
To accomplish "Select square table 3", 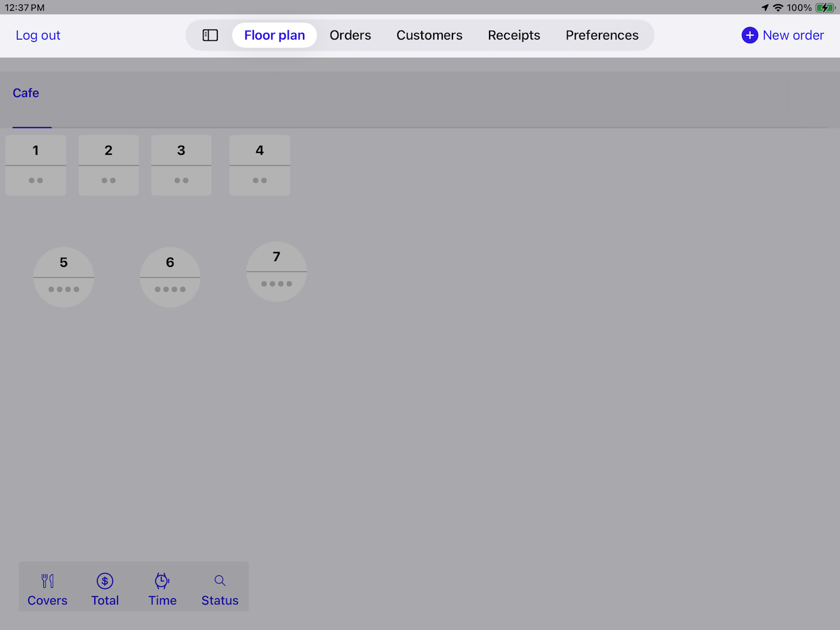I will pos(181,165).
